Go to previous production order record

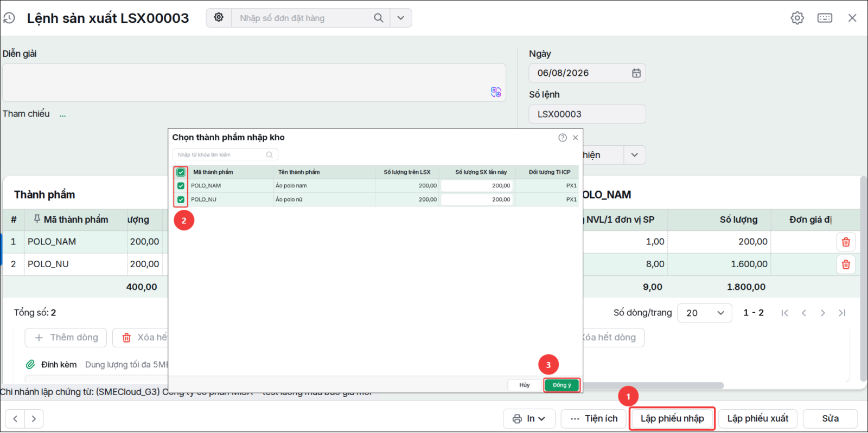[15, 418]
